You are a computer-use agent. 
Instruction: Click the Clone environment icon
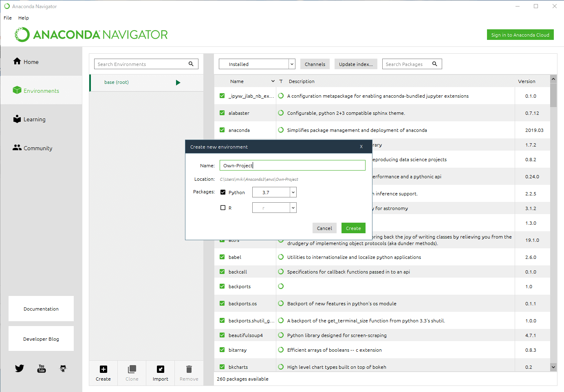(x=132, y=369)
